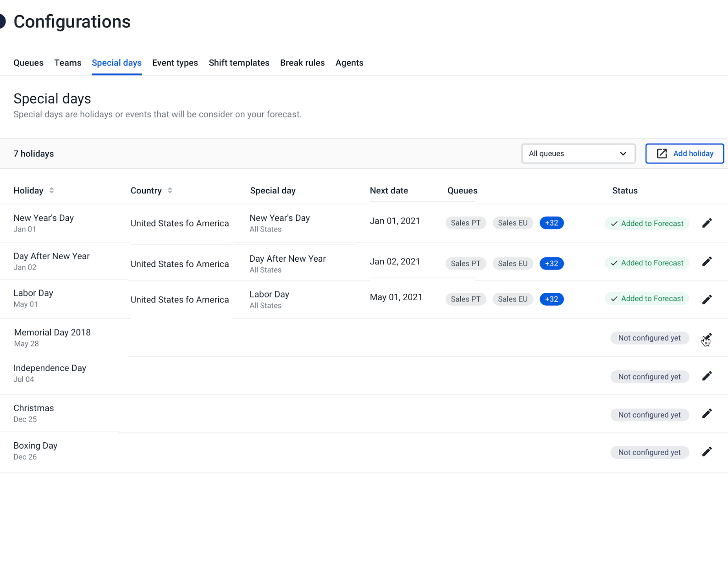Image resolution: width=728 pixels, height=565 pixels.
Task: Edit the Labor Day holiday row
Action: 707,300
